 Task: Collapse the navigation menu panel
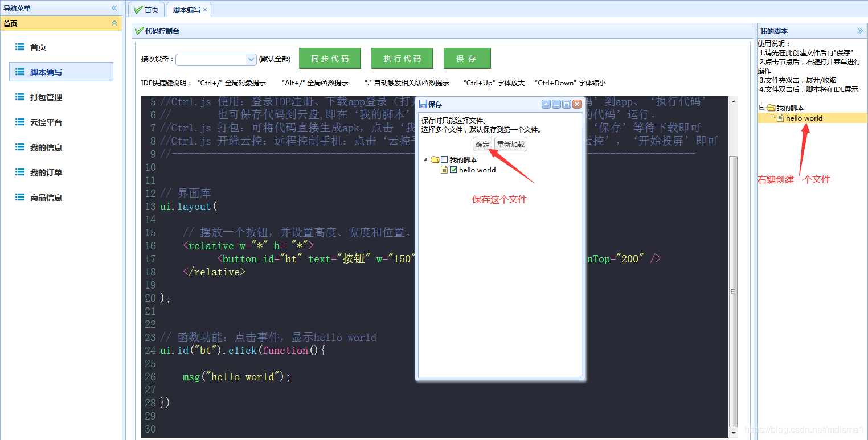(114, 8)
